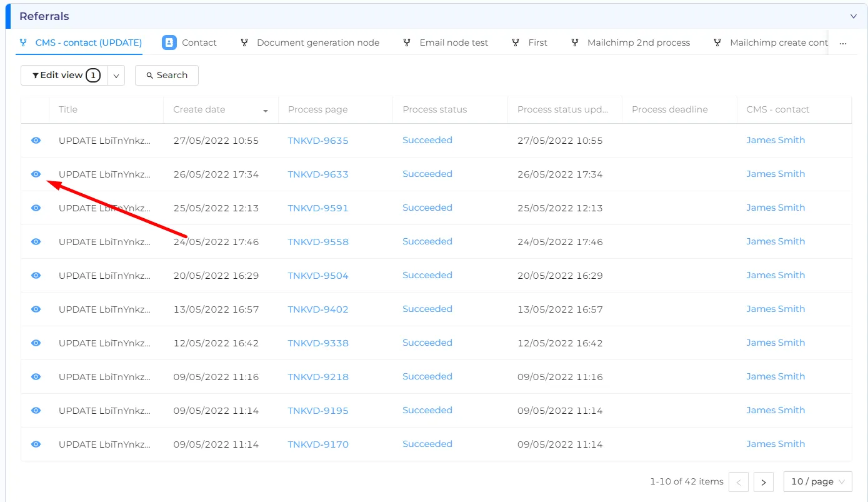The height and width of the screenshot is (502, 868).
Task: Open the view icon for row TNKVD-9635
Action: (x=36, y=141)
